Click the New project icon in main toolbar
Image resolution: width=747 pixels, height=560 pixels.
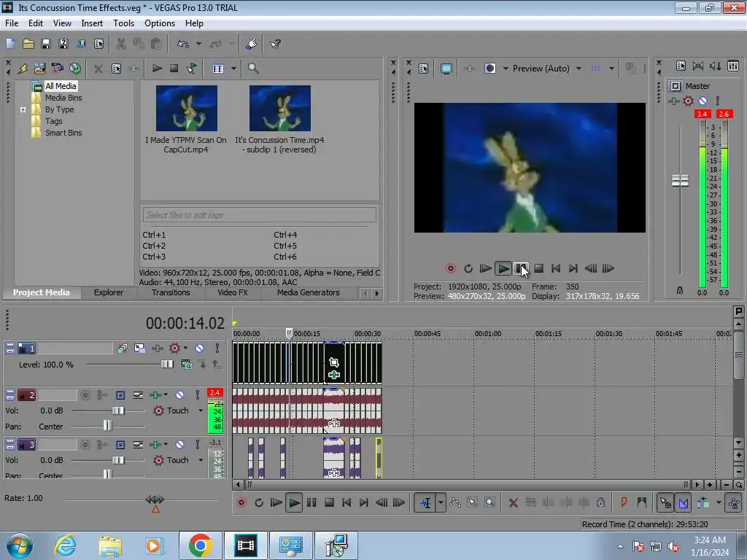10,44
